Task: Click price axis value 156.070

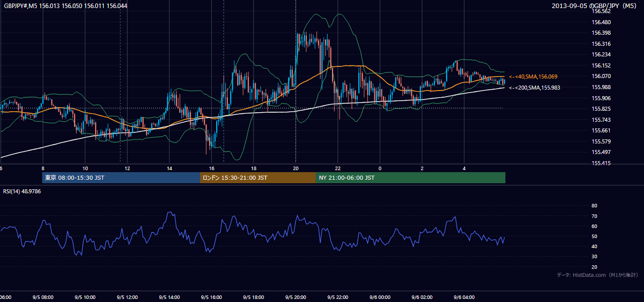Action: (x=601, y=76)
